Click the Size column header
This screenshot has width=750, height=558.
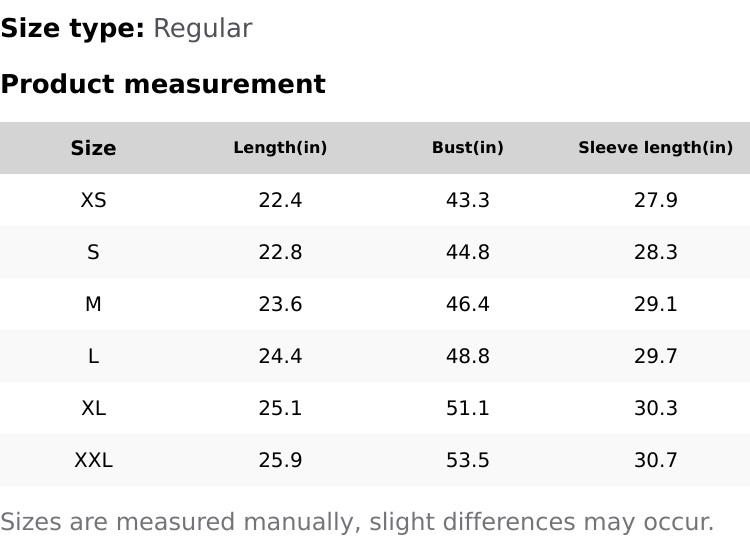click(93, 148)
